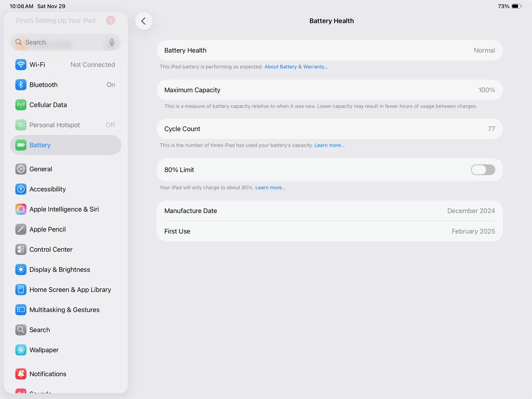Viewport: 532px width, 399px height.
Task: Tap the Wi-Fi icon in sidebar
Action: pos(21,65)
